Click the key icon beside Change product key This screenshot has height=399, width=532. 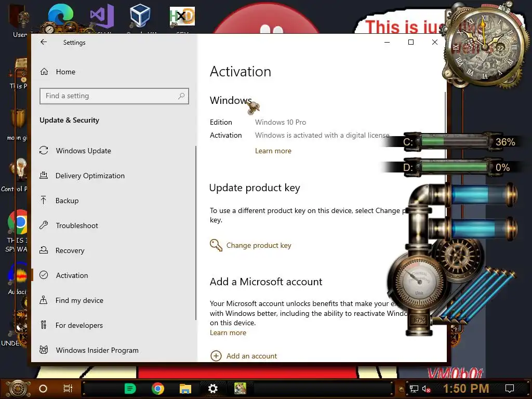(216, 245)
